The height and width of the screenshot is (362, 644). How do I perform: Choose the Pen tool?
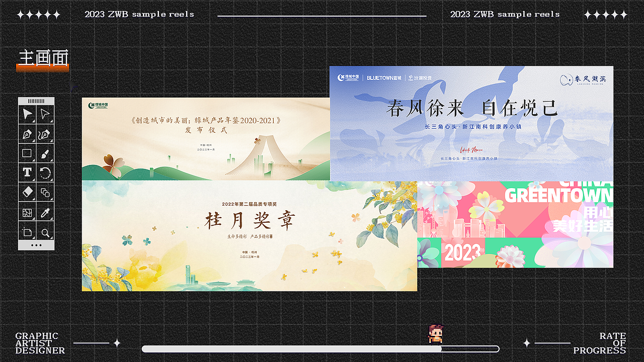click(28, 134)
